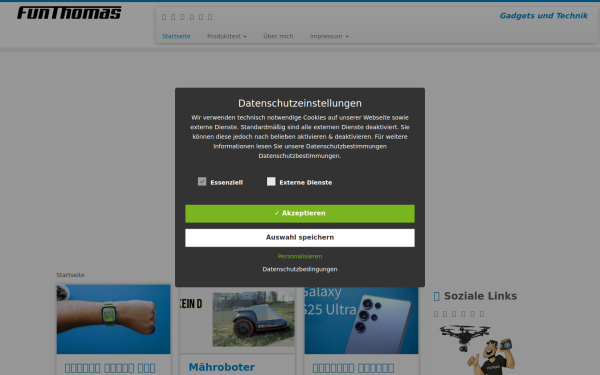Open last social icon in header bar
The image size is (600, 375).
tap(210, 17)
